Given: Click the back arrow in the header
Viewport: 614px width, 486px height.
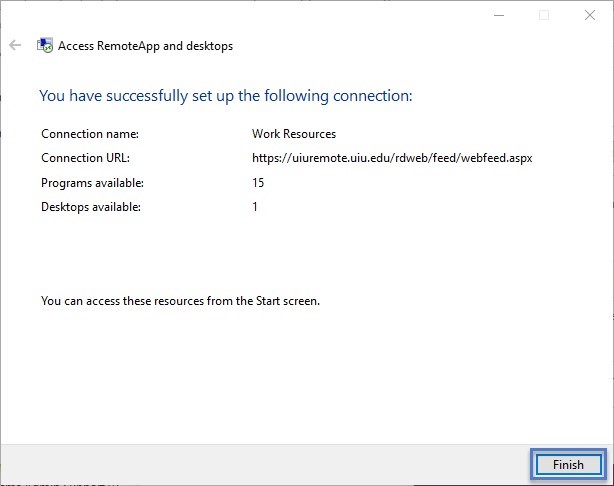Looking at the screenshot, I should coord(15,45).
